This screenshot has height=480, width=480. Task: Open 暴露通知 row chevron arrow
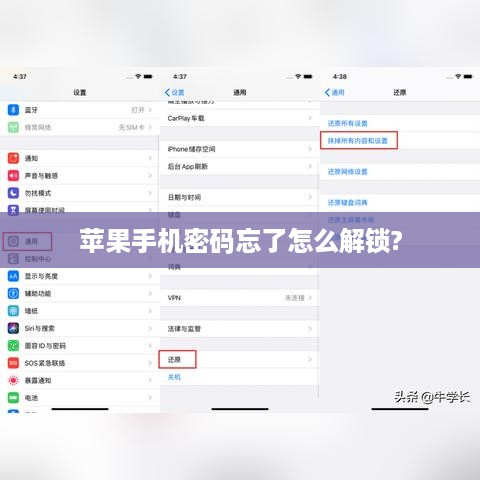coord(150,380)
